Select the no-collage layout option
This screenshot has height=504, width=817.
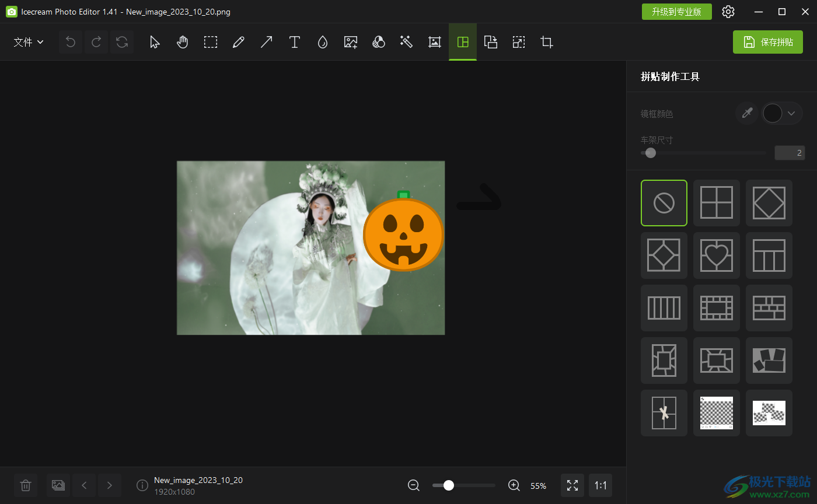(x=664, y=203)
